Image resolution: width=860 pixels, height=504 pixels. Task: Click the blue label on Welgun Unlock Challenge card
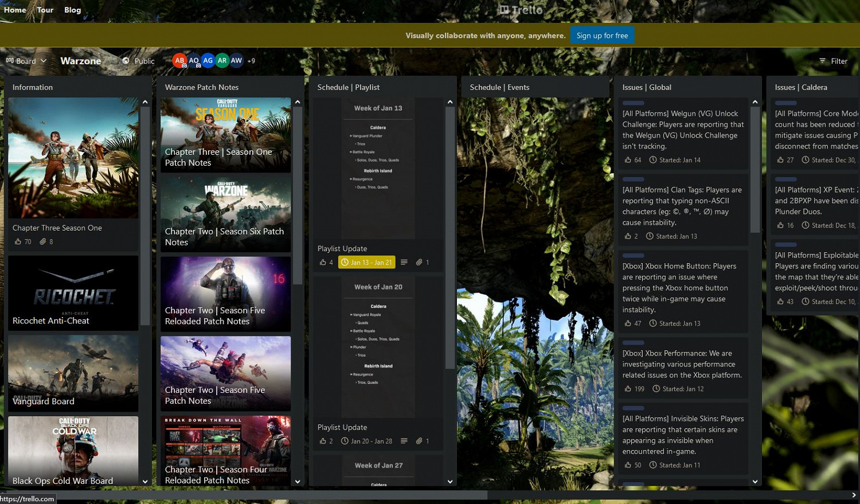(x=633, y=103)
